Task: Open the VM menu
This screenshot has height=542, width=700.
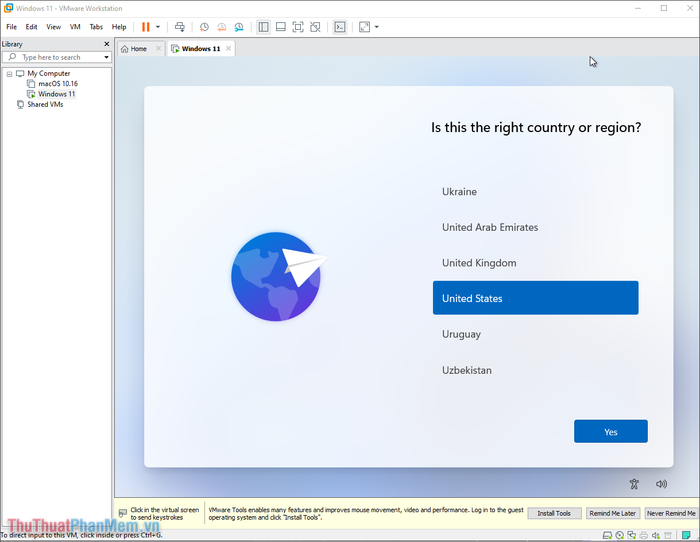Action: click(x=75, y=27)
